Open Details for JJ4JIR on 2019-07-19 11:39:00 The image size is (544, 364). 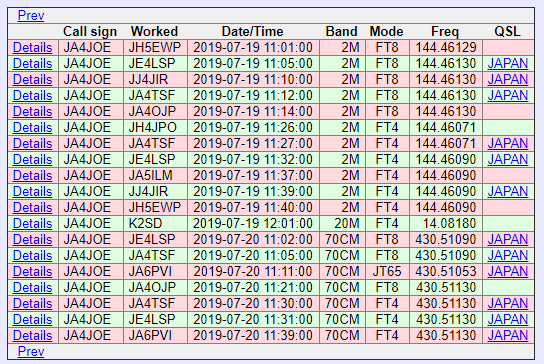[32, 191]
